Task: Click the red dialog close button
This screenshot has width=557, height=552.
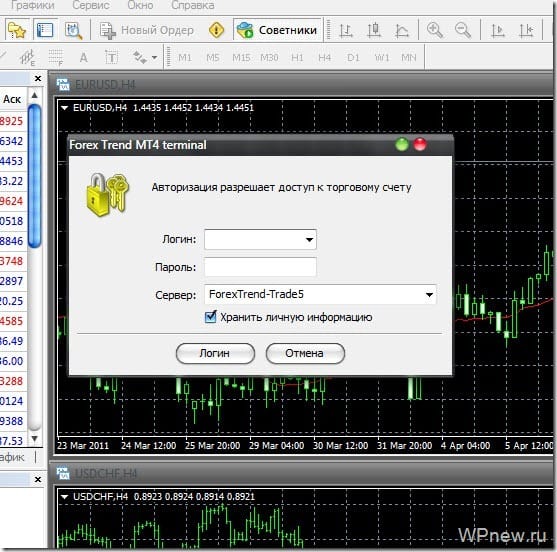Action: [x=420, y=145]
